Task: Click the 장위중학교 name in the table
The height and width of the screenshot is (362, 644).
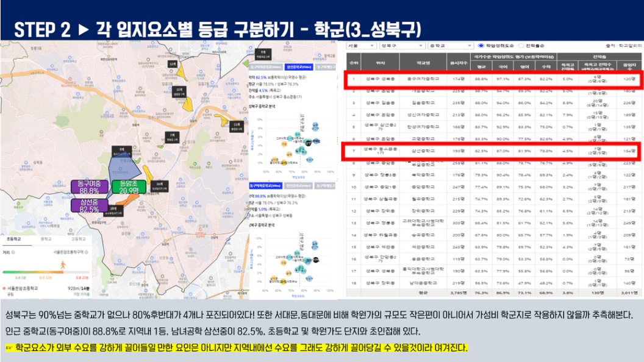Action: coord(423,211)
